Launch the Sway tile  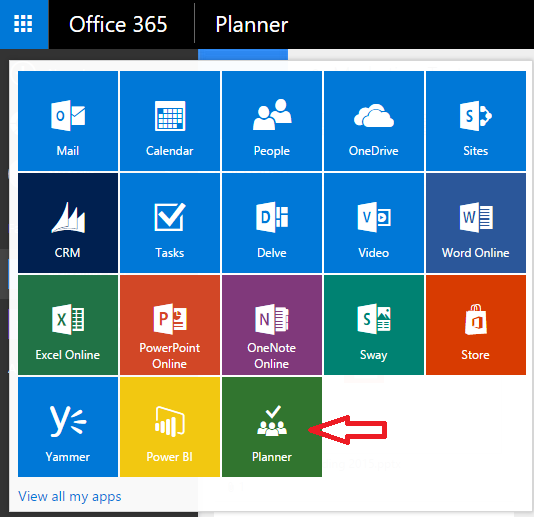click(374, 325)
